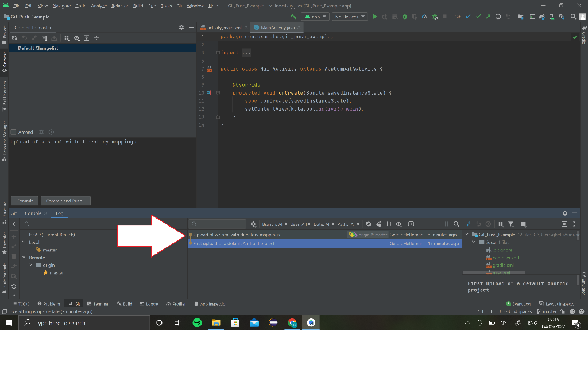Open the Console tab in Git panel

[x=34, y=213]
